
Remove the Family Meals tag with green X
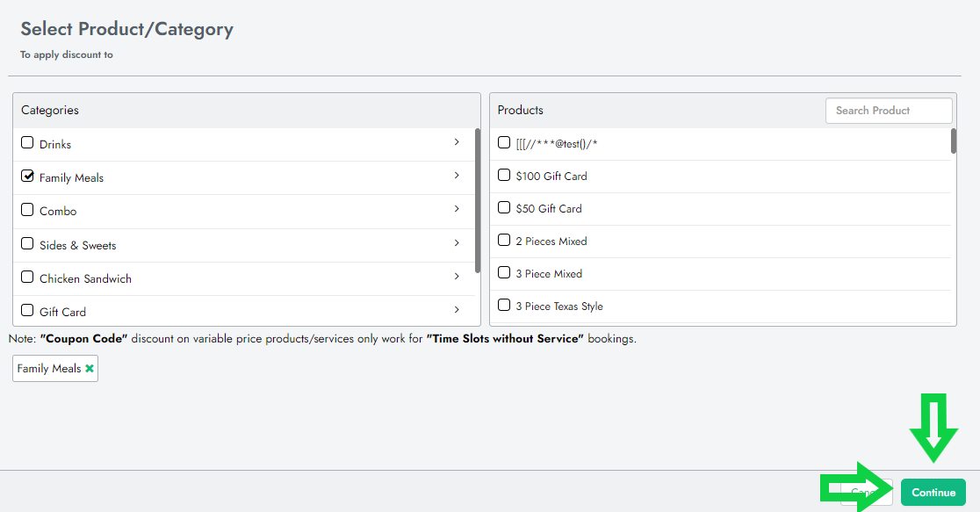coord(90,369)
